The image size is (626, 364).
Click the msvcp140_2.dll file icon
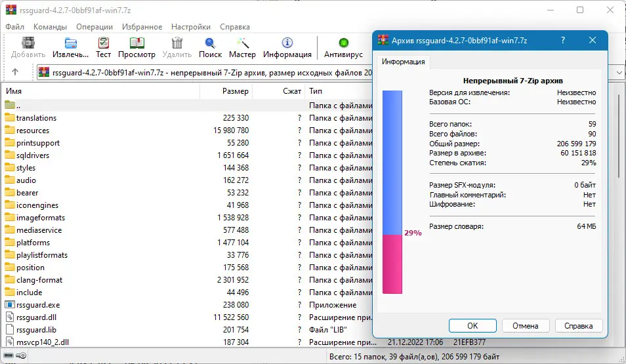tap(10, 342)
